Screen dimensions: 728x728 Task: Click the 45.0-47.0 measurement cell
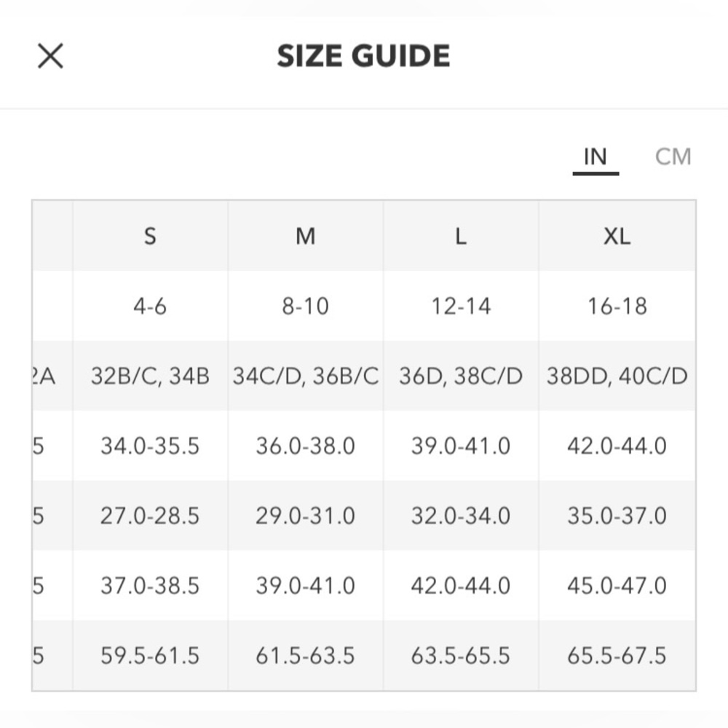[617, 585]
